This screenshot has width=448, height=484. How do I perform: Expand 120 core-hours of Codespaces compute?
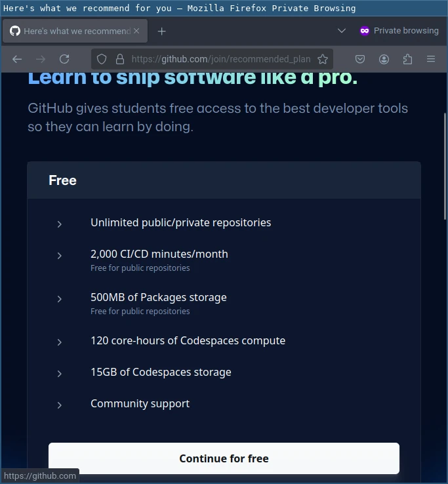coord(60,342)
